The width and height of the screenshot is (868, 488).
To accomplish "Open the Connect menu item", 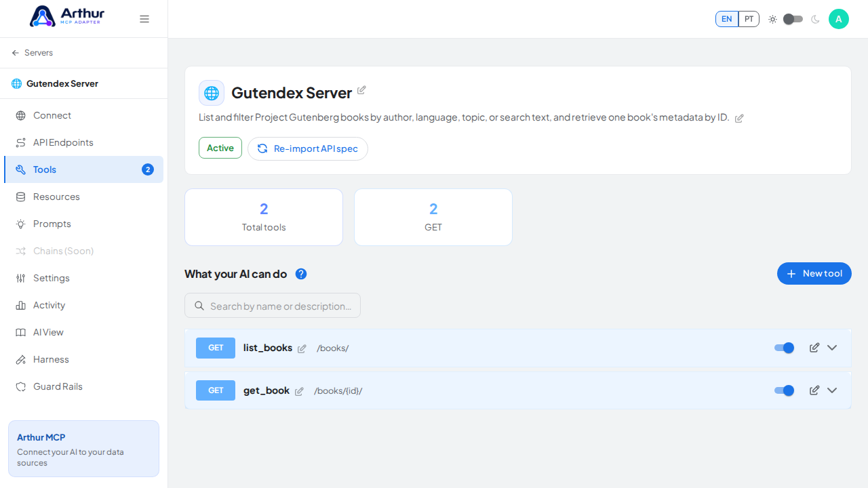I will (84, 115).
